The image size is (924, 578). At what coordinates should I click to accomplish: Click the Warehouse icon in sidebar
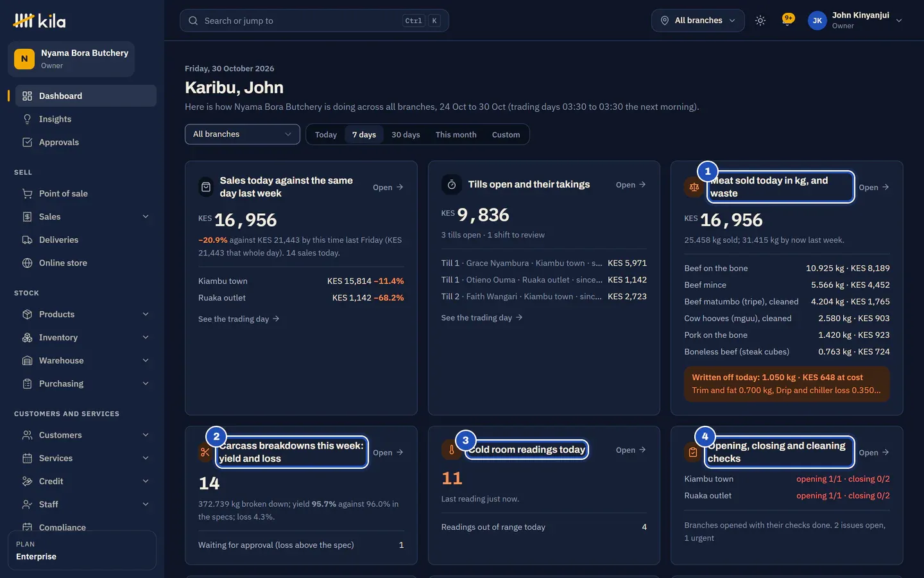27,360
